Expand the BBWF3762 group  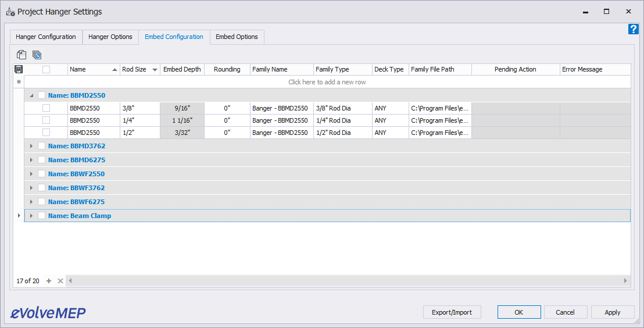[31, 188]
